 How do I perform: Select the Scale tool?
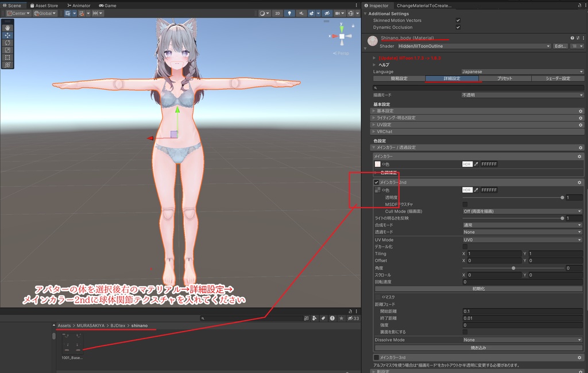[x=7, y=50]
